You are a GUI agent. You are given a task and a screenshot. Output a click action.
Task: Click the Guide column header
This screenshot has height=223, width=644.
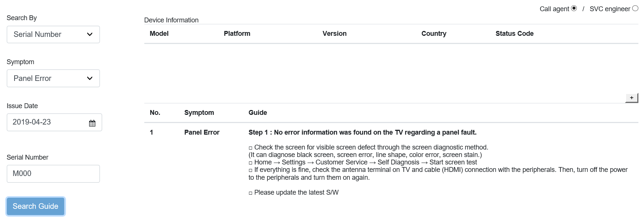tap(258, 113)
